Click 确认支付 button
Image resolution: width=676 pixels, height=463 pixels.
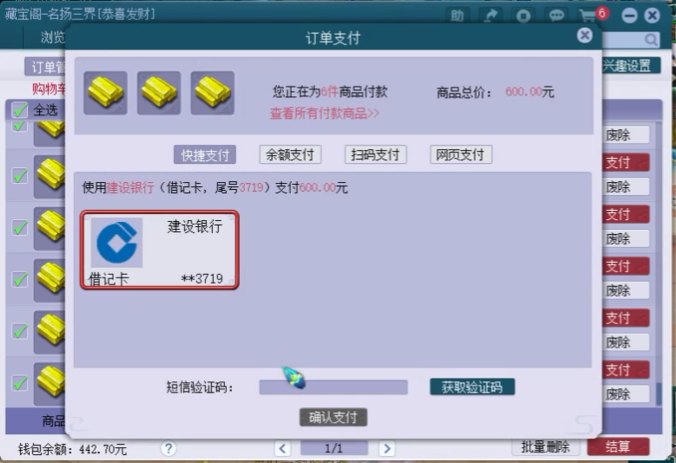(333, 417)
